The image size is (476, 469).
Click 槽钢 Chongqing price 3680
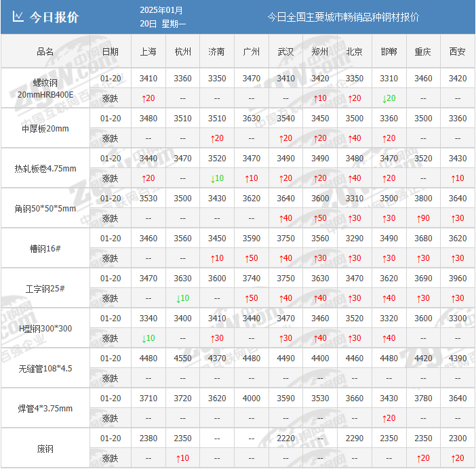point(423,239)
